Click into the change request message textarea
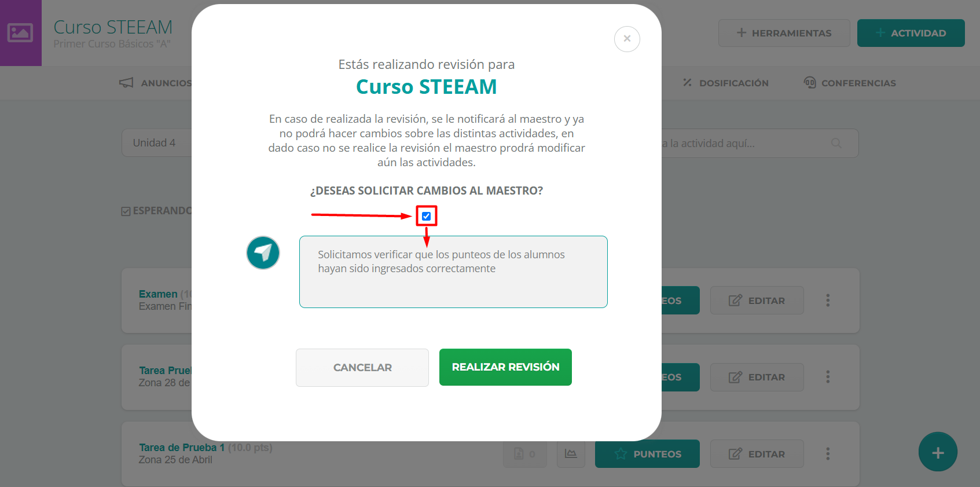The image size is (980, 487). tap(453, 272)
